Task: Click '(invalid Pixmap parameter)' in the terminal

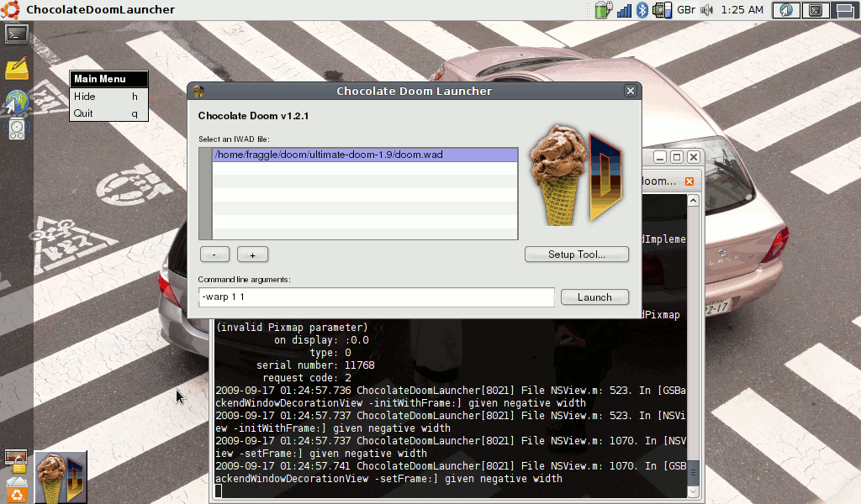Action: click(x=292, y=328)
